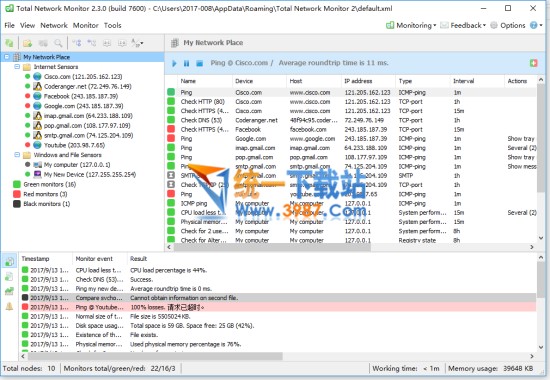Image resolution: width=550 pixels, height=380 pixels.
Task: Click the green Monitoring icon in top bar
Action: click(x=390, y=25)
